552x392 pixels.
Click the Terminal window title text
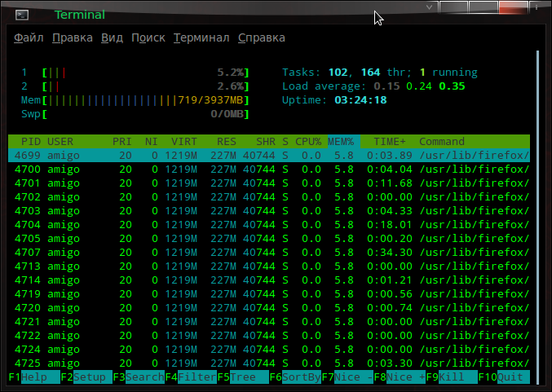pos(80,15)
